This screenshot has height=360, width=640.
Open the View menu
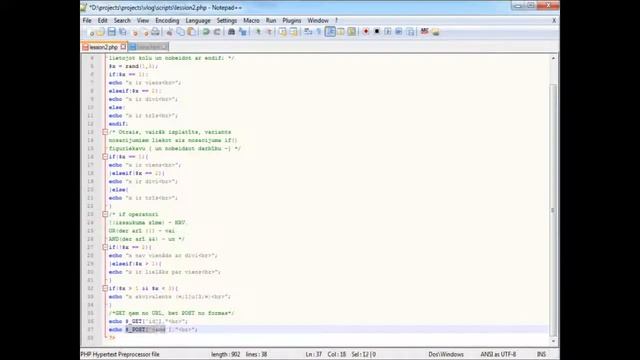click(x=143, y=20)
